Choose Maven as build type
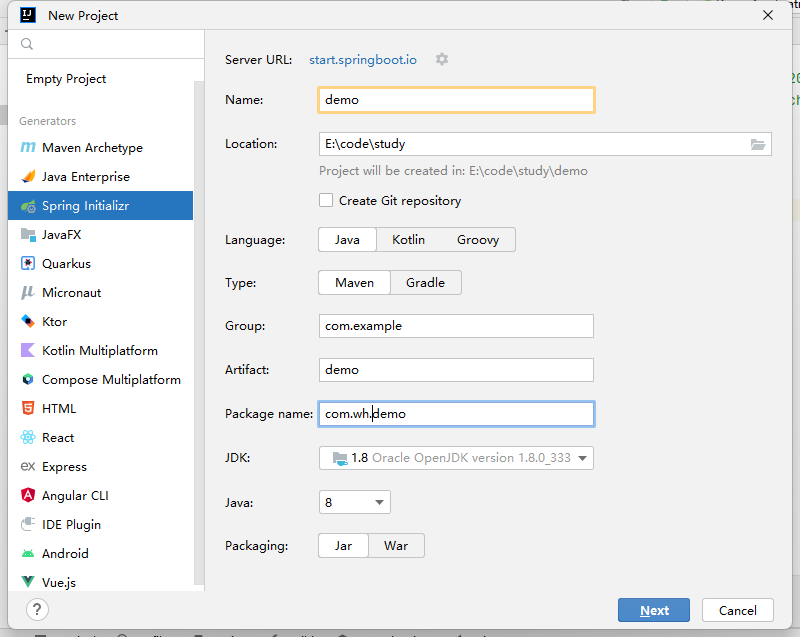 (355, 283)
